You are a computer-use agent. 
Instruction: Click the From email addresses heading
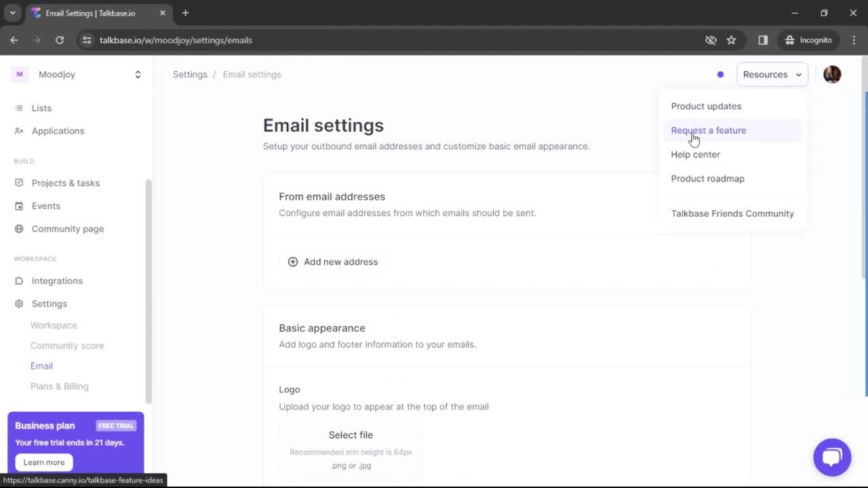click(x=332, y=197)
